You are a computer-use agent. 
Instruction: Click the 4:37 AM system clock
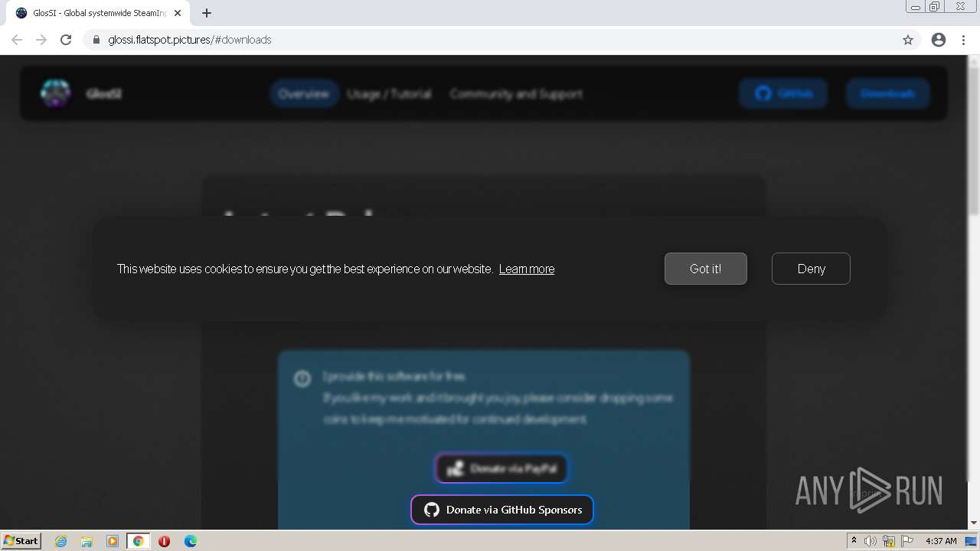(941, 541)
